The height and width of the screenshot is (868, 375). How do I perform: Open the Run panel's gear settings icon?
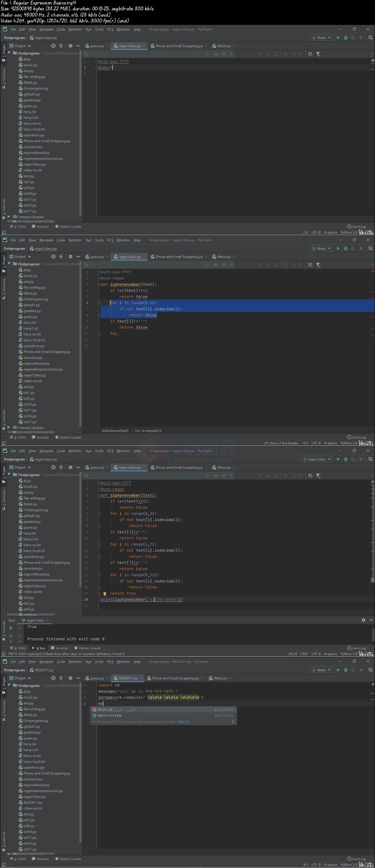[363, 620]
